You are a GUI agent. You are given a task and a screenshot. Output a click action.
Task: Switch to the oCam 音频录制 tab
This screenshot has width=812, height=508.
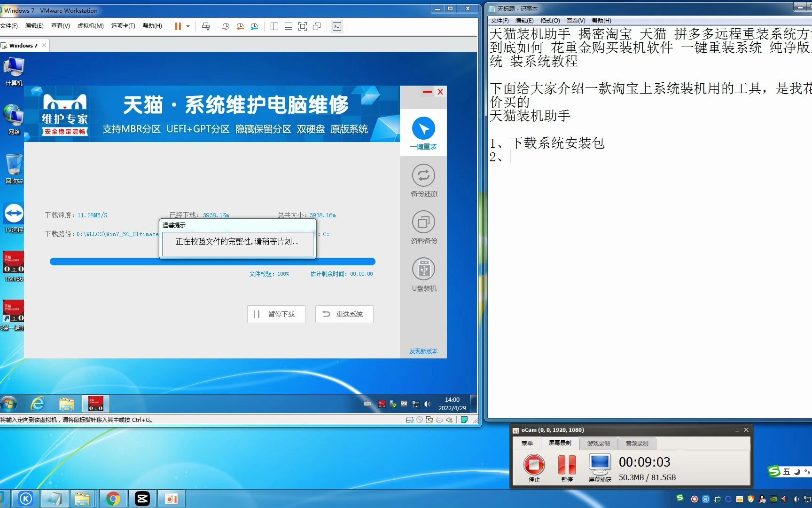coord(637,443)
